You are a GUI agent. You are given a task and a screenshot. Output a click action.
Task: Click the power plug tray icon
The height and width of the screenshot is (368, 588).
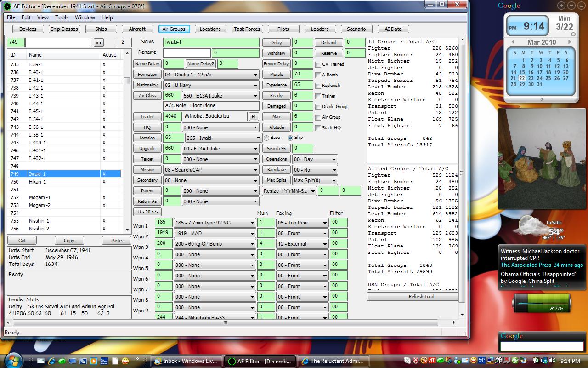click(x=536, y=360)
